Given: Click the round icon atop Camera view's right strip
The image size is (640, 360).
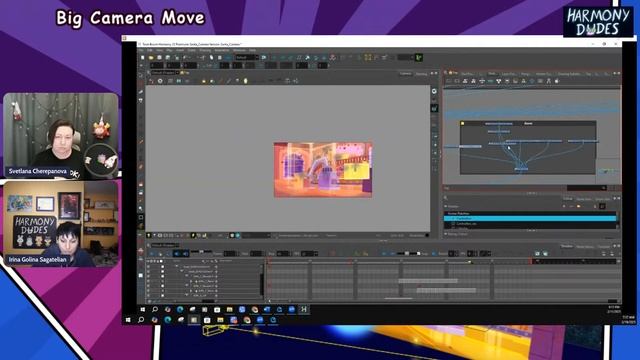Looking at the screenshot, I should (x=434, y=91).
